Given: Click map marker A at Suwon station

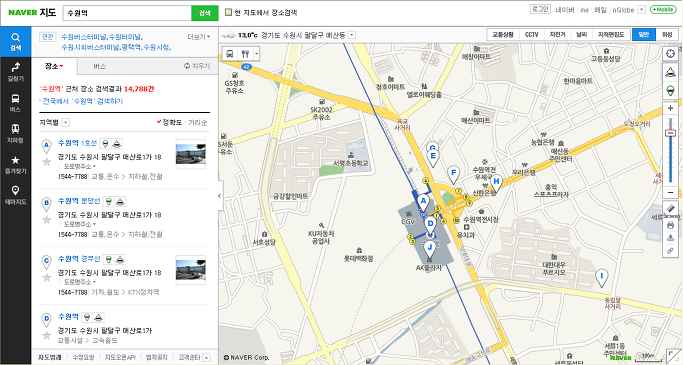Looking at the screenshot, I should (423, 203).
